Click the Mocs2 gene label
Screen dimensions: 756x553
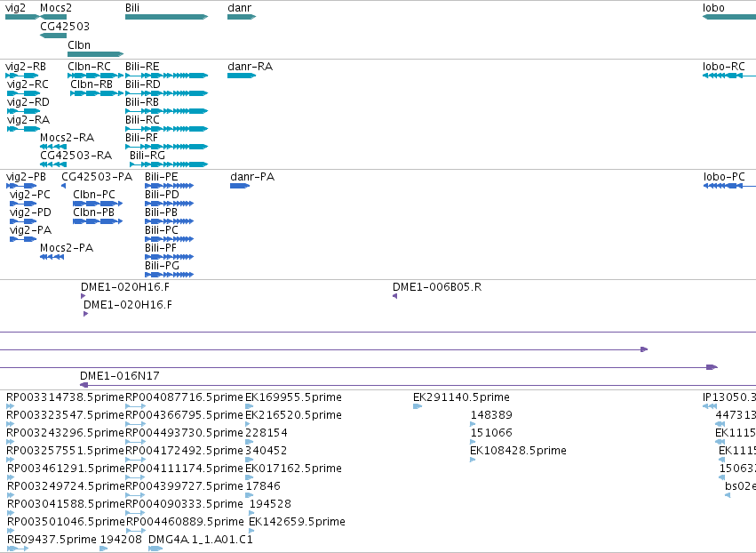(55, 8)
